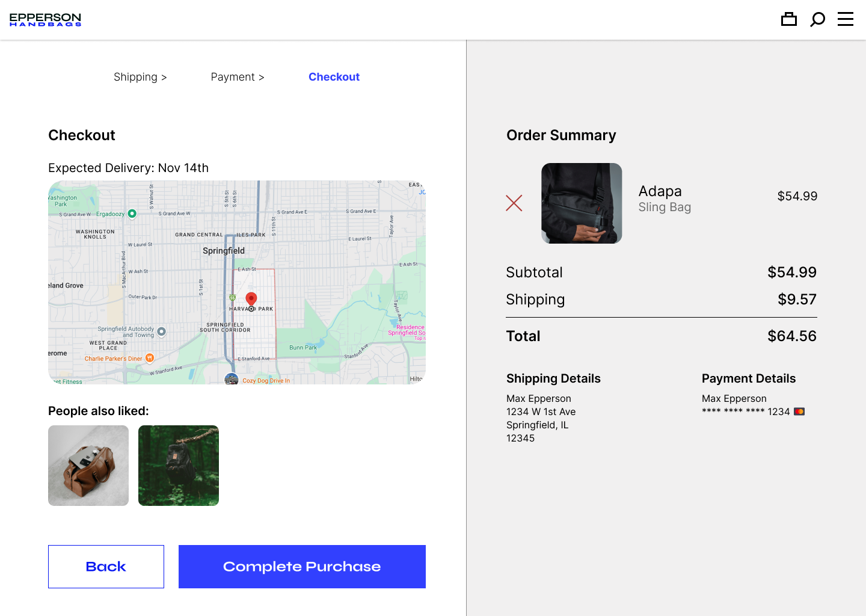Click the Ergadoozy green map marker
This screenshot has width=866, height=616.
(x=132, y=214)
